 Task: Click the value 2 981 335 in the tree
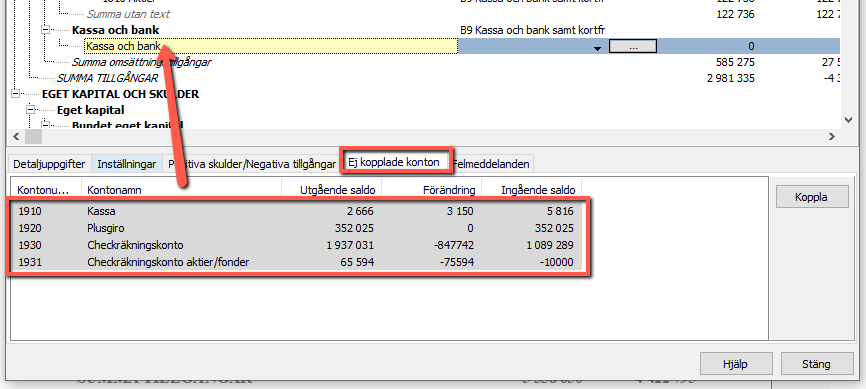tap(731, 78)
